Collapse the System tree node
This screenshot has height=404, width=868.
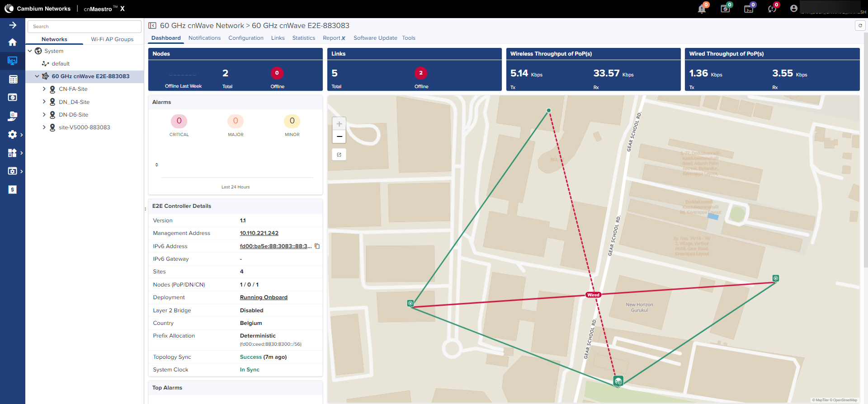pyautogui.click(x=30, y=51)
